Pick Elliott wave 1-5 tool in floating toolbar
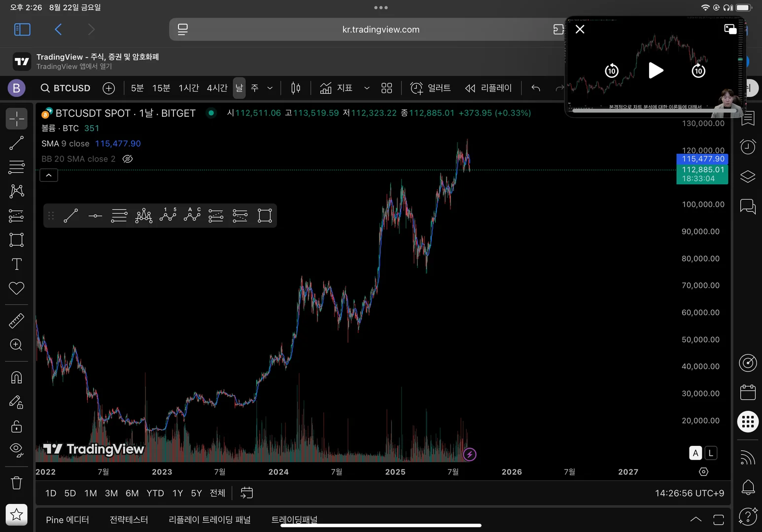This screenshot has width=762, height=532. point(168,216)
